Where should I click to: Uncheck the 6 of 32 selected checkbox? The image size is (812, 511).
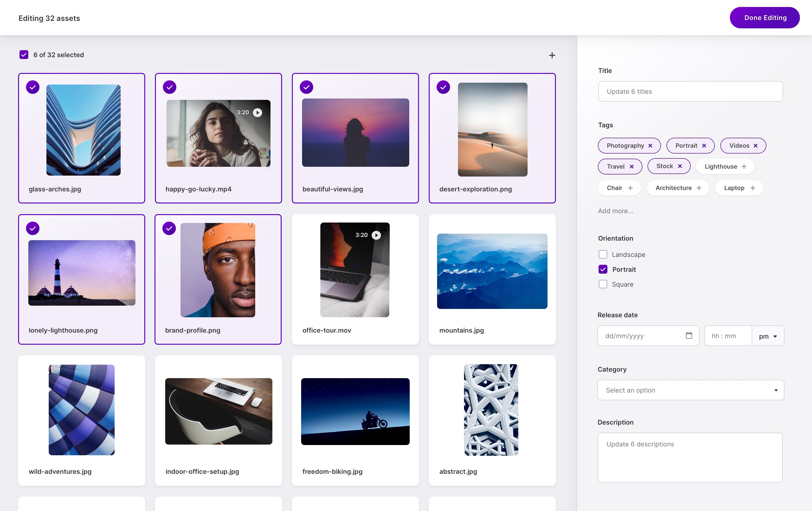[24, 54]
